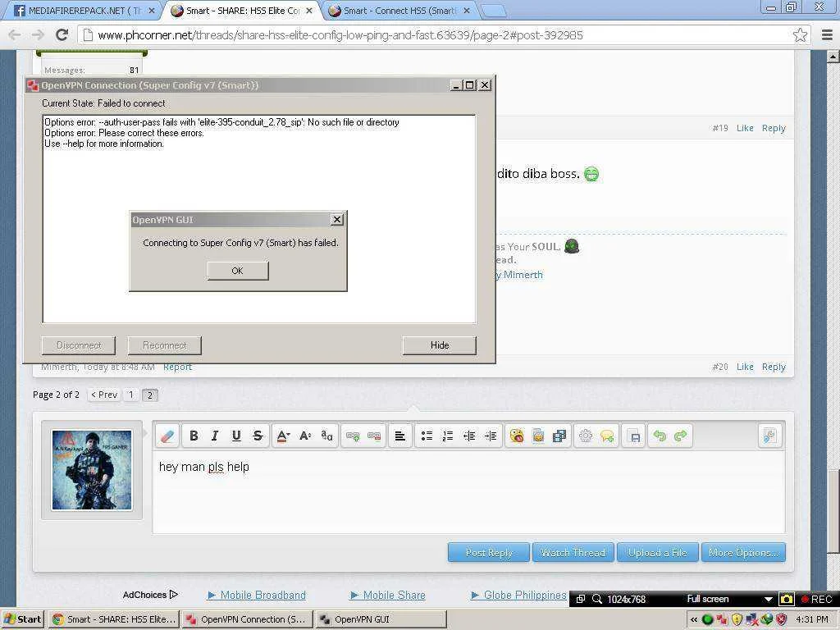Click the Mobile Share ad link
This screenshot has height=630, width=840.
click(394, 596)
